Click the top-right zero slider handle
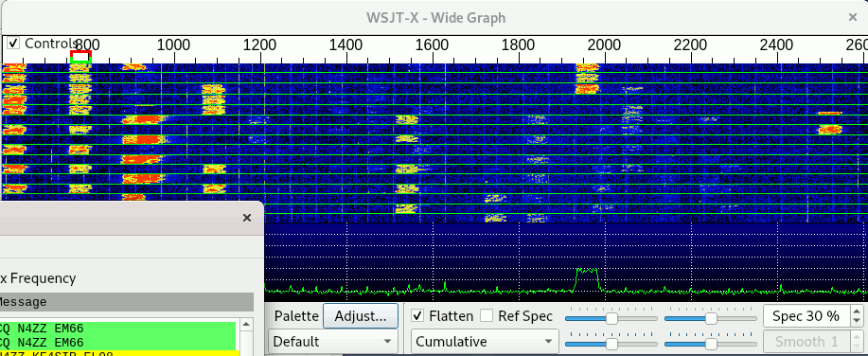Viewport: 868px width, 356px height. pos(711,318)
